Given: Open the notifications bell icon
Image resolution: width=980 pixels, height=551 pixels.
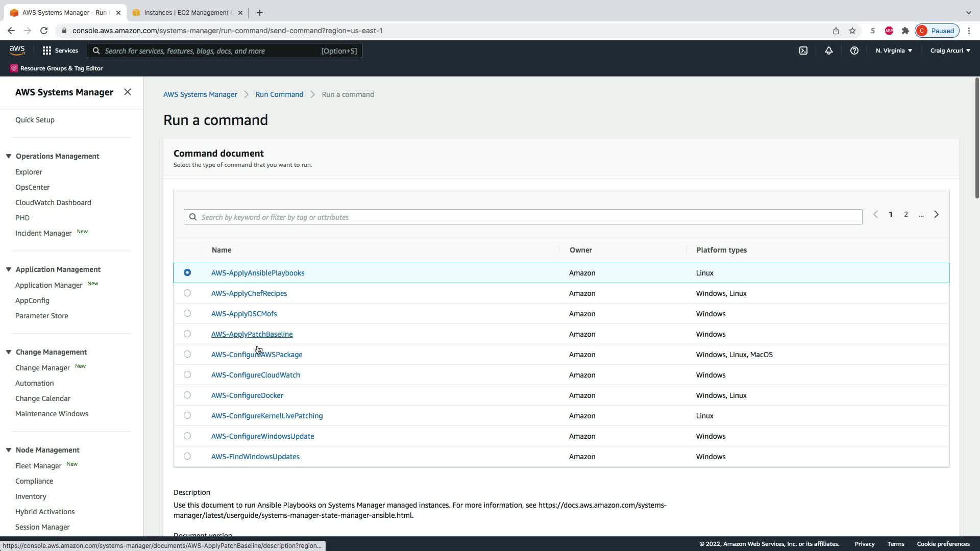Looking at the screenshot, I should [x=828, y=51].
